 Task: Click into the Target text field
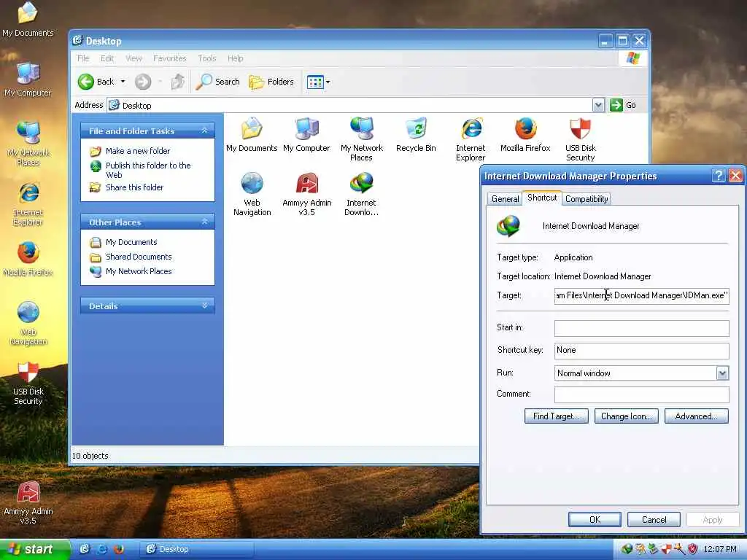pyautogui.click(x=641, y=295)
